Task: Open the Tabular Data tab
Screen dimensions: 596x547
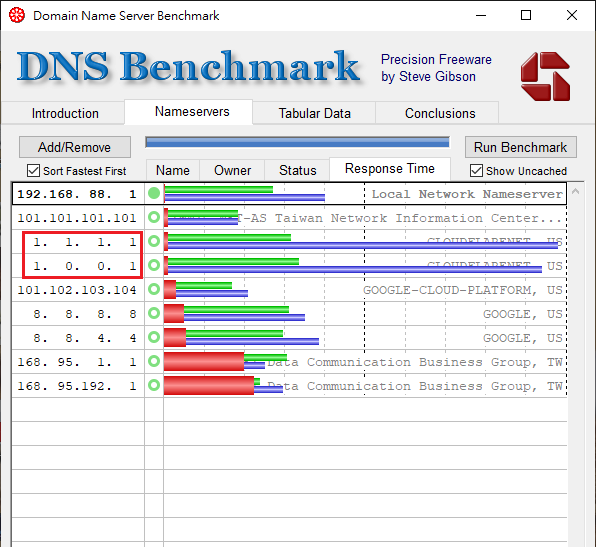Action: [314, 113]
